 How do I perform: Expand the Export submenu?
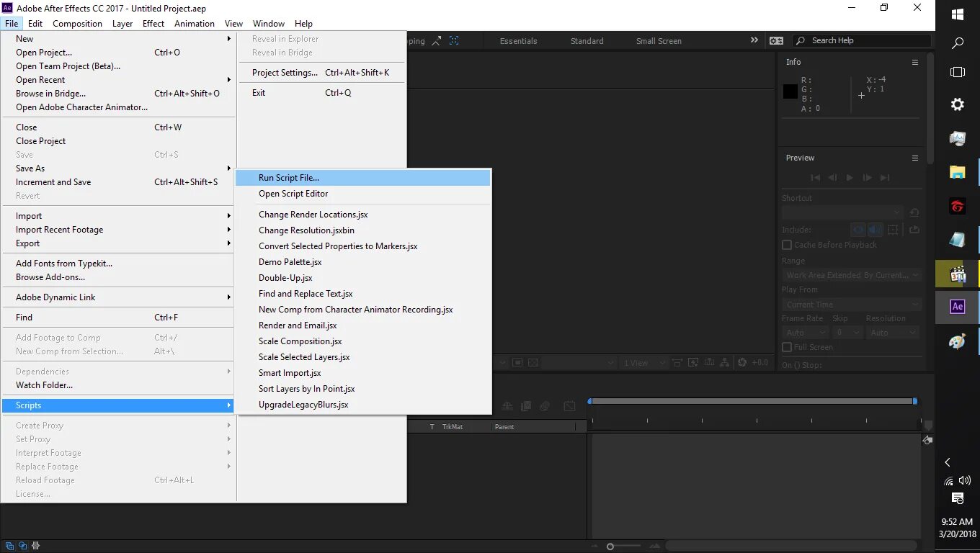point(118,243)
